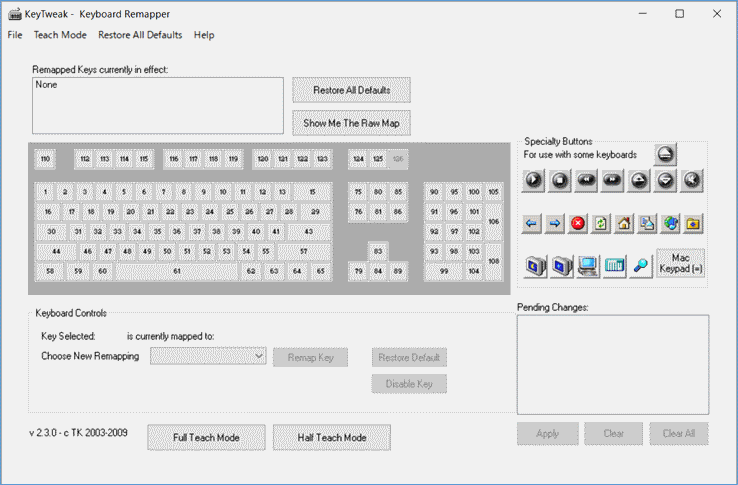Select the browser Refresh page button
This screenshot has height=485, width=738.
click(x=601, y=223)
